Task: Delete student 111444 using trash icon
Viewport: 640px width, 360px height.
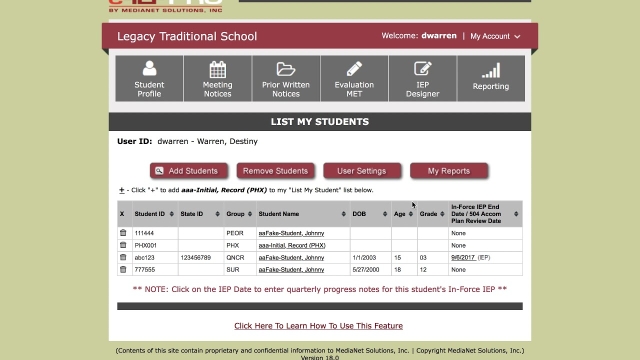Action: point(123,233)
